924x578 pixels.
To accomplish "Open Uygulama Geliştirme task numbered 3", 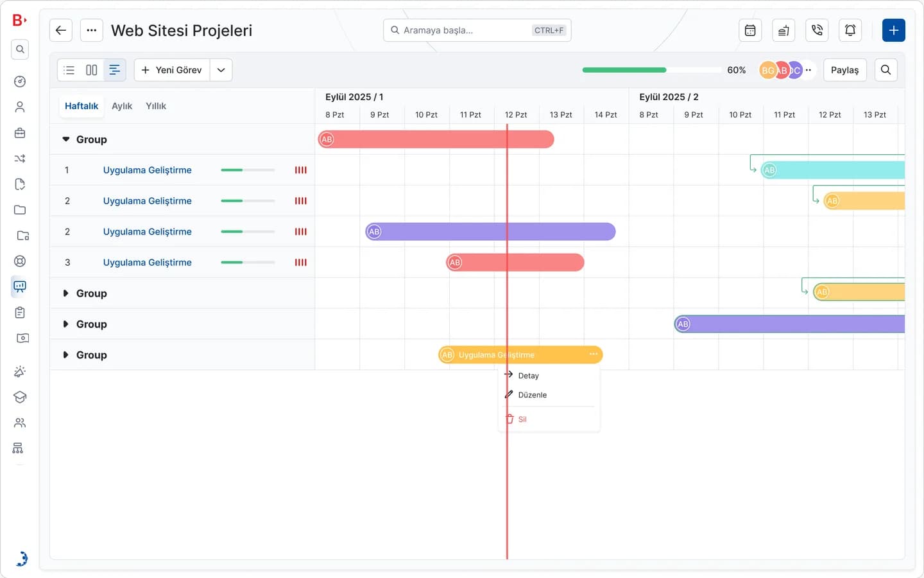I will [148, 263].
